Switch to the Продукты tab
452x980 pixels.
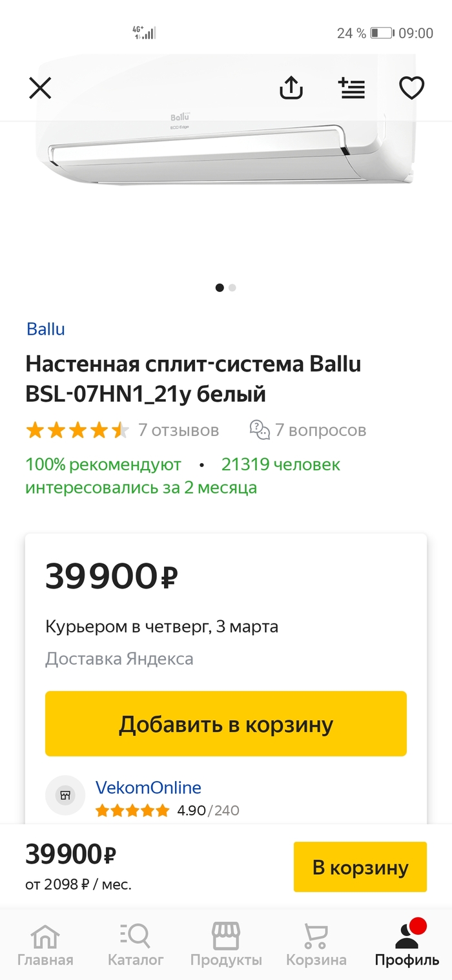[x=226, y=944]
